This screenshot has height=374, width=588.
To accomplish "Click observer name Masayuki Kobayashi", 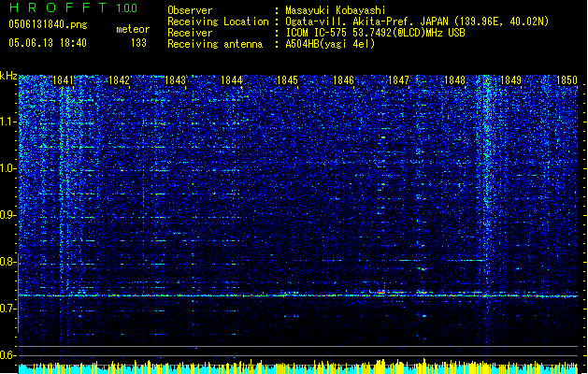I will pyautogui.click(x=336, y=10).
